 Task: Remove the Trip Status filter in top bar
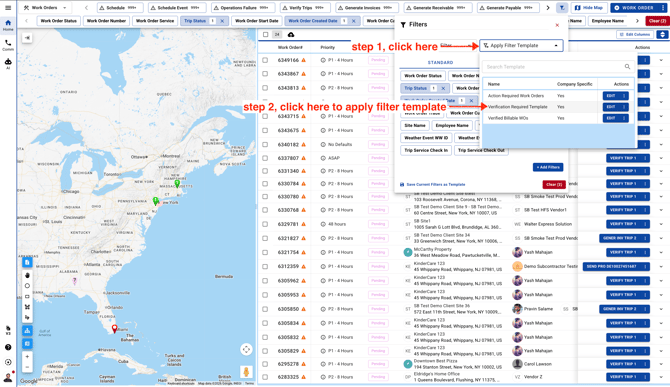tap(222, 21)
